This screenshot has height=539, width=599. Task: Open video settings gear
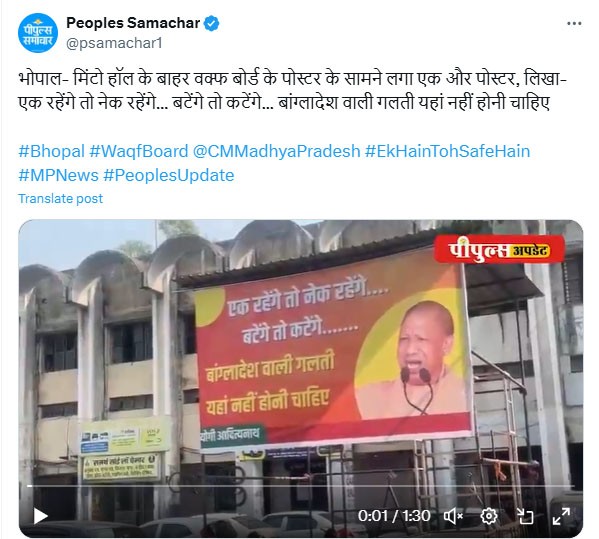pyautogui.click(x=489, y=516)
